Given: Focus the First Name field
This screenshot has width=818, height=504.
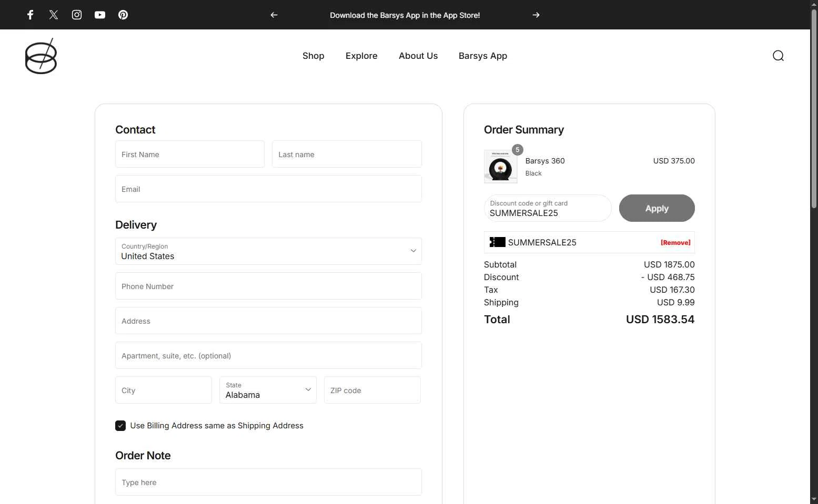Looking at the screenshot, I should pos(190,154).
